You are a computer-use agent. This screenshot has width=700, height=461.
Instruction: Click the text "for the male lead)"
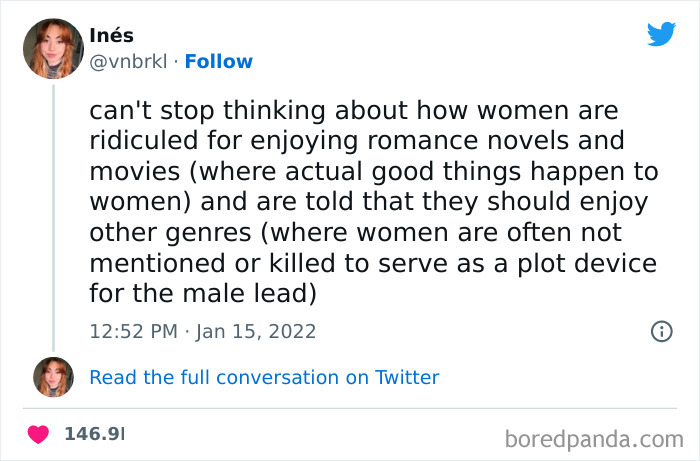pos(203,293)
